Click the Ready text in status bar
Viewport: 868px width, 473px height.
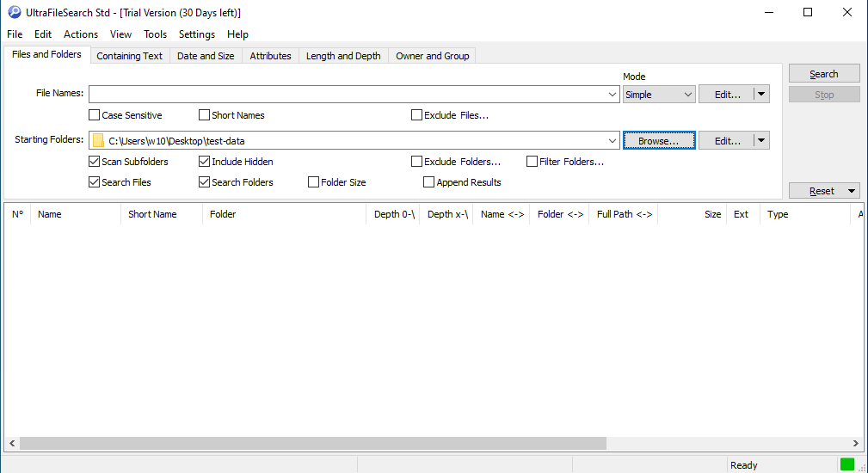point(743,465)
